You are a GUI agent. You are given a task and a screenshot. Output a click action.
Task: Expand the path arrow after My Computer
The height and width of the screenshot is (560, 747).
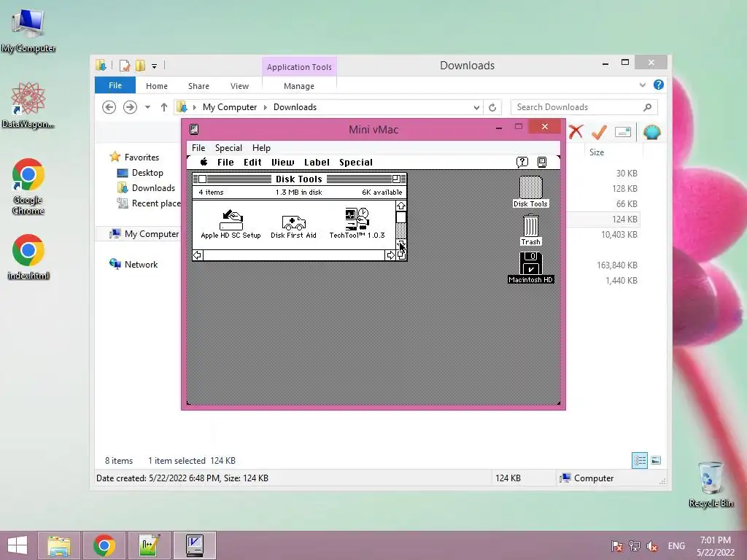pyautogui.click(x=266, y=107)
